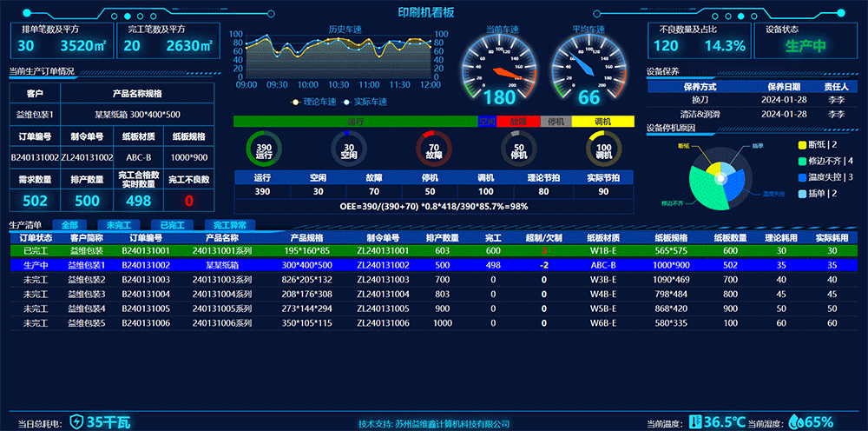Toggle 理论车速 series in chart legend
The height and width of the screenshot is (431, 868).
[x=316, y=102]
